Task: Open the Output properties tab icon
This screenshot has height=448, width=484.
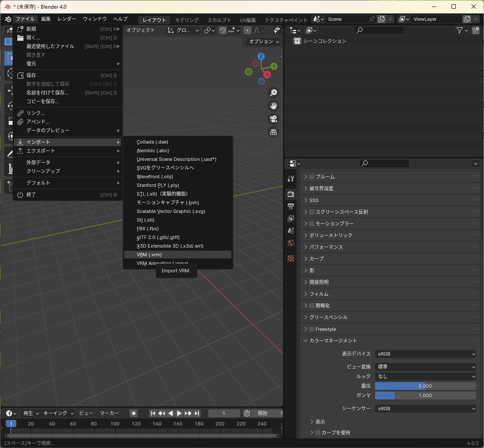Action: pyautogui.click(x=291, y=206)
